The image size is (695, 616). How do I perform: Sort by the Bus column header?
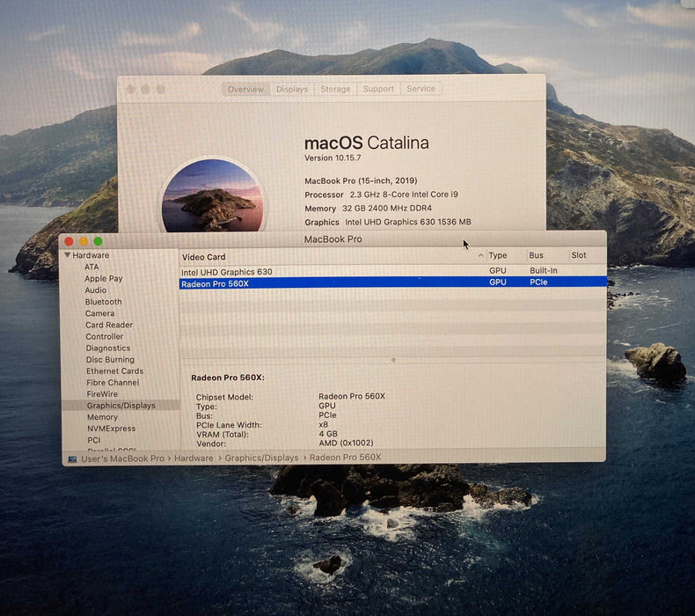536,255
